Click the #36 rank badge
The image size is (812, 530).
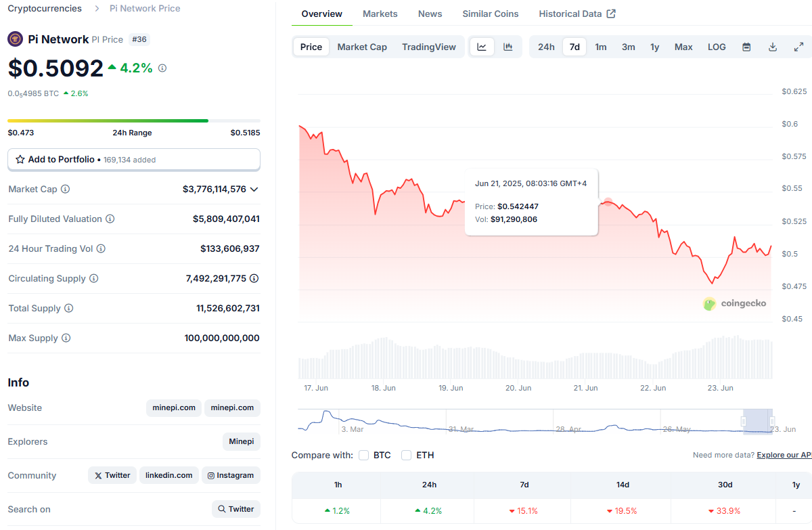point(139,39)
